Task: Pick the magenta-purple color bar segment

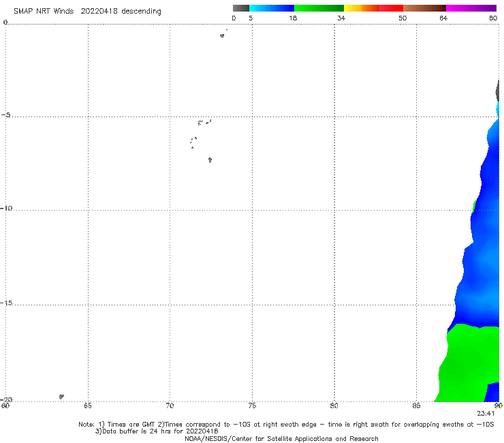Action: point(471,8)
